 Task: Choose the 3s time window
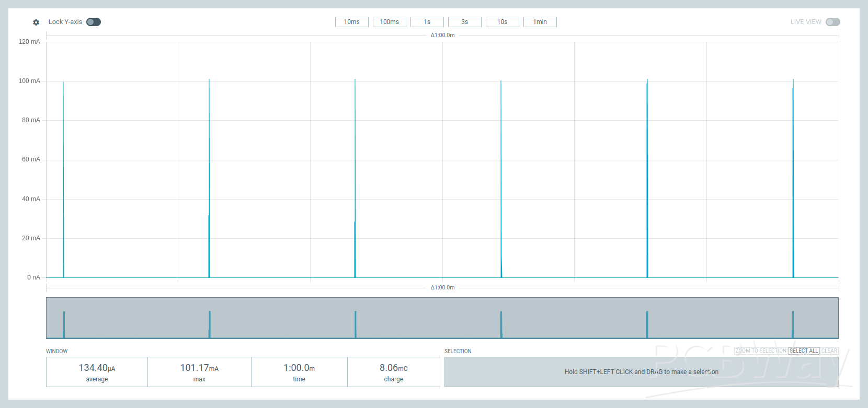[x=464, y=22]
